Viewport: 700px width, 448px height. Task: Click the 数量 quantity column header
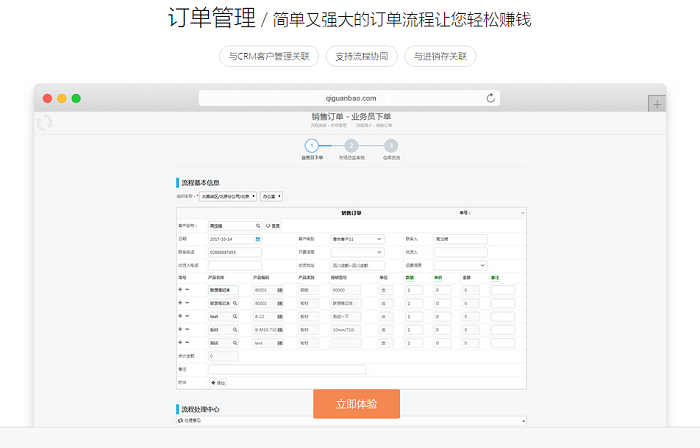tap(409, 278)
